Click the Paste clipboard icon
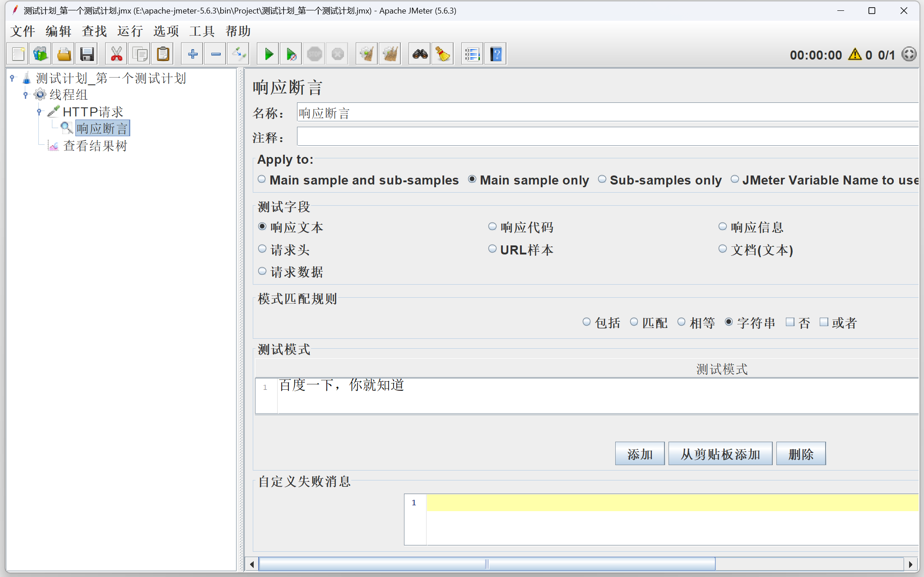 (163, 54)
